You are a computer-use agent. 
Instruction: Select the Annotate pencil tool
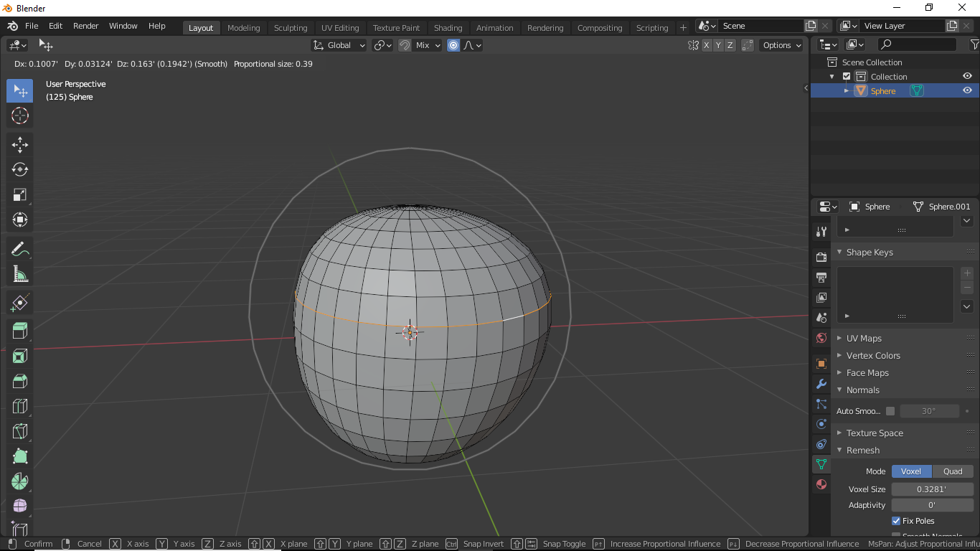(20, 249)
